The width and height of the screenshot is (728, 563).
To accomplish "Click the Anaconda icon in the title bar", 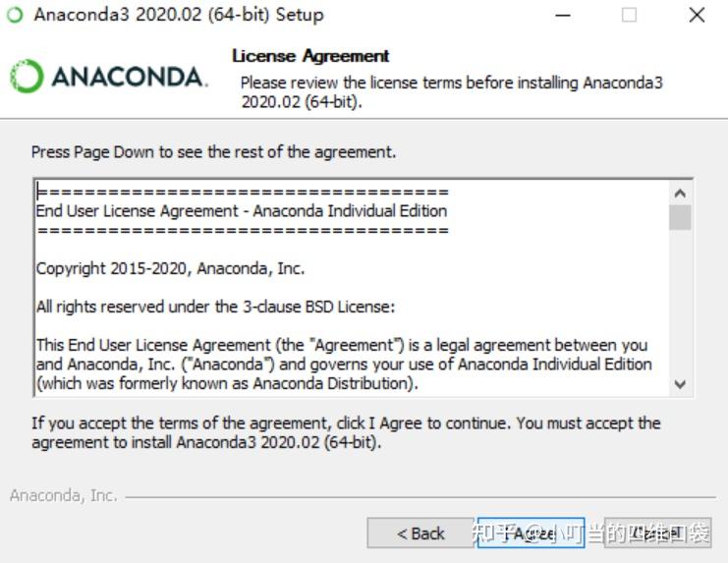I will [x=15, y=16].
